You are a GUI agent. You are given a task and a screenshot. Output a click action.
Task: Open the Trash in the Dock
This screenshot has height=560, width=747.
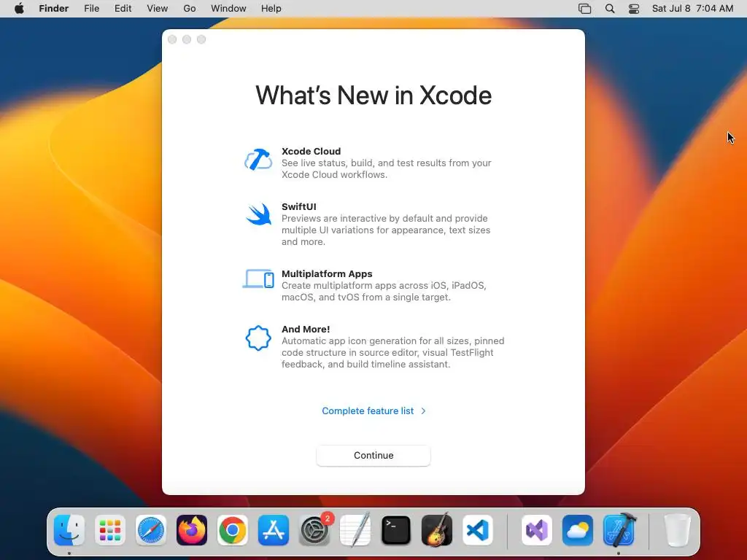pyautogui.click(x=678, y=530)
